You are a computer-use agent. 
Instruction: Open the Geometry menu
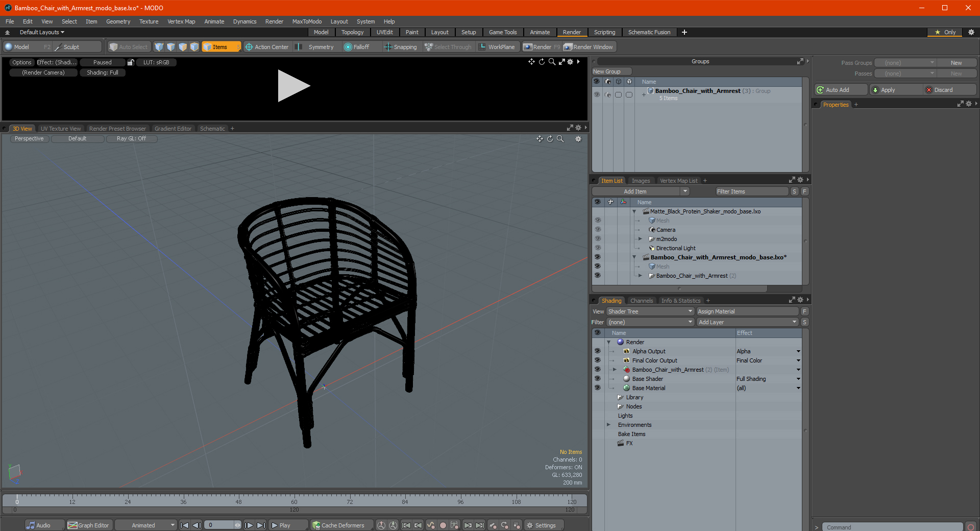(x=118, y=21)
